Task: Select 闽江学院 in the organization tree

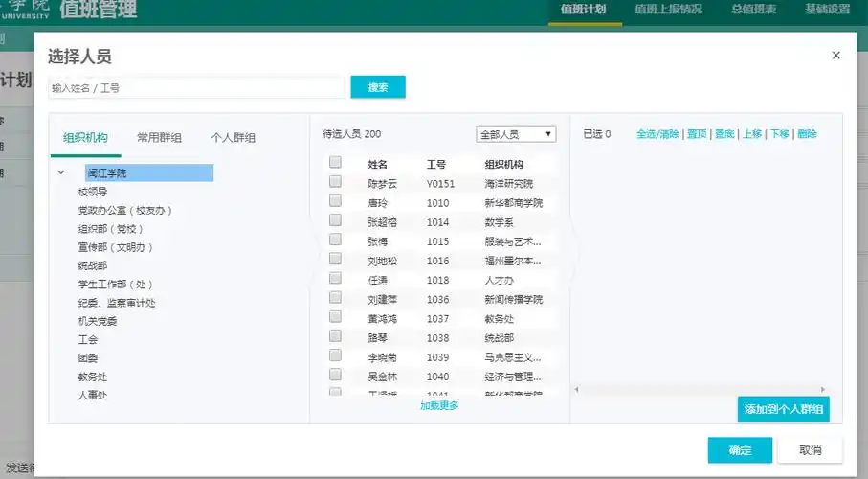Action: tap(149, 173)
